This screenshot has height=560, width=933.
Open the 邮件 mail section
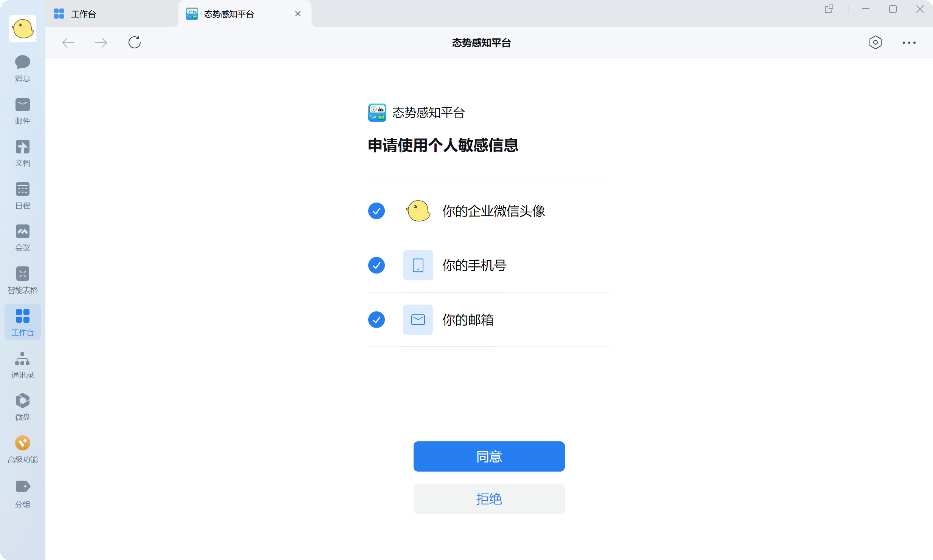tap(22, 111)
